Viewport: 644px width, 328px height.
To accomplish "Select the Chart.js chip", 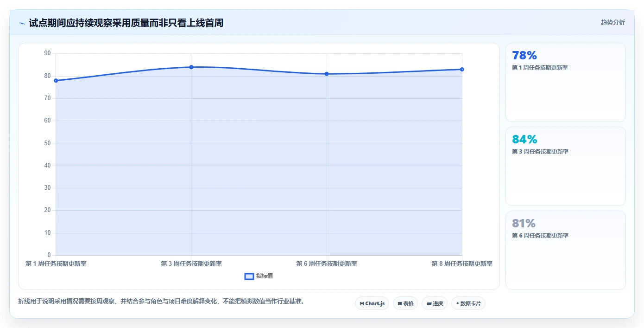I will (x=372, y=303).
